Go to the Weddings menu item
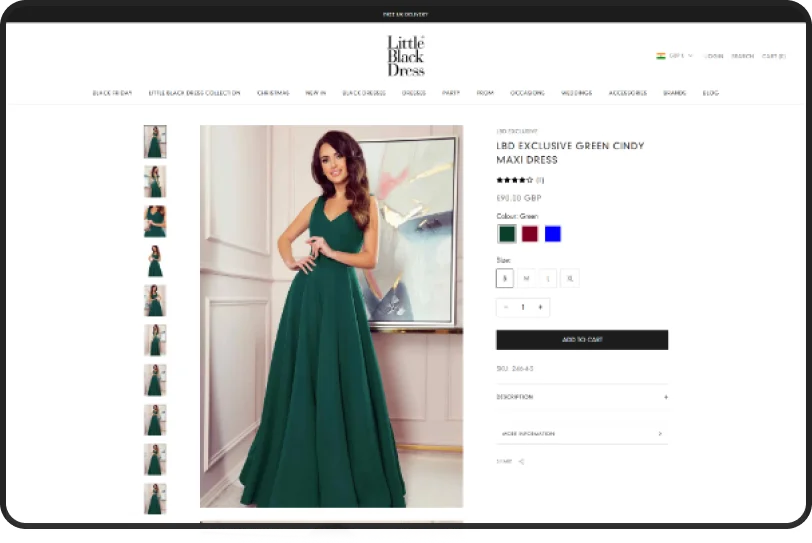Image resolution: width=812 pixels, height=543 pixels. (576, 93)
